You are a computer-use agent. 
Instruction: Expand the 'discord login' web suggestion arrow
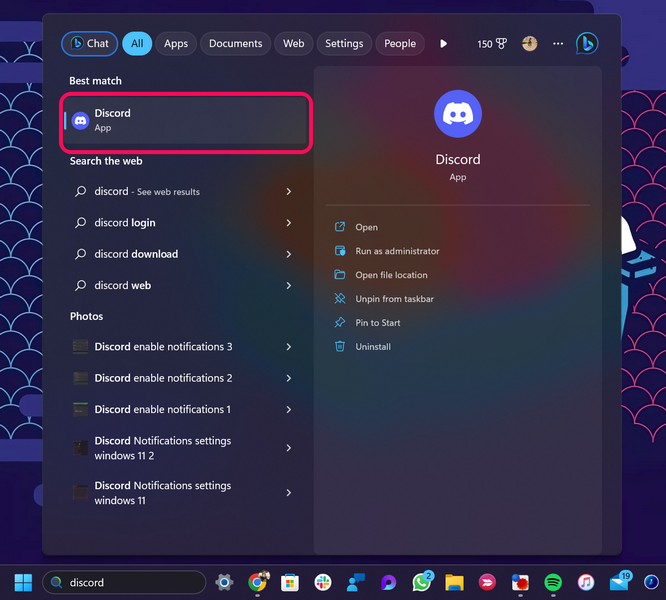[289, 223]
